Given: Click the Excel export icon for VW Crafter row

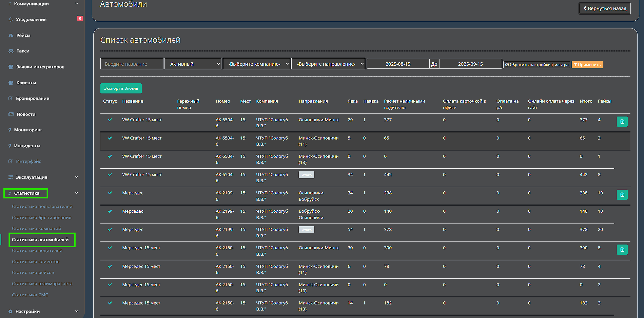Looking at the screenshot, I should tap(622, 122).
